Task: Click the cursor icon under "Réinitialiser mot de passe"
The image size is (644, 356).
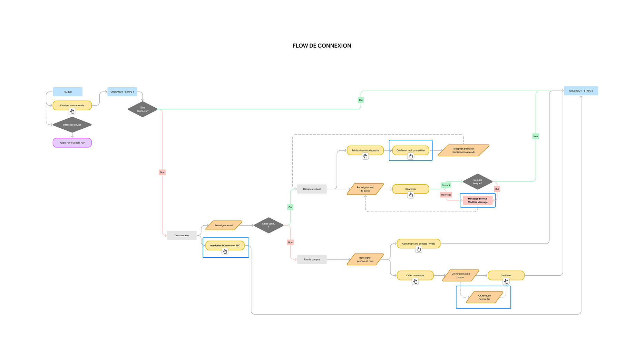Action: pos(365,156)
